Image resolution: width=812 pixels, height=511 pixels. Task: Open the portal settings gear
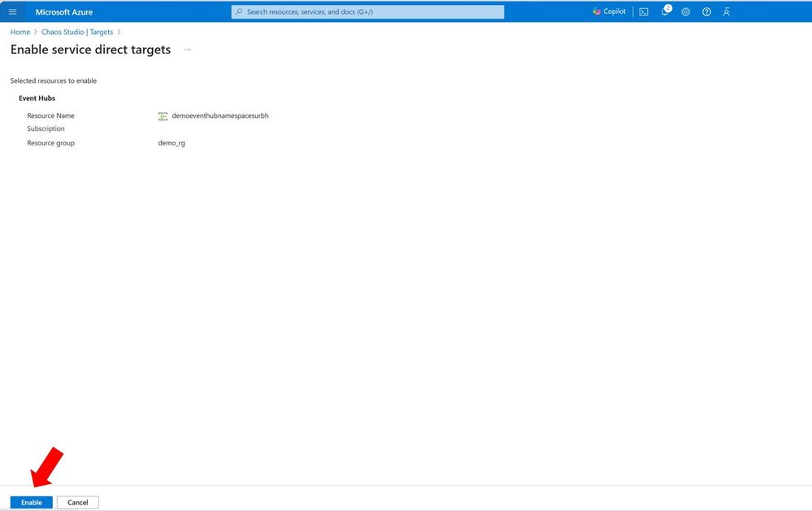(686, 12)
